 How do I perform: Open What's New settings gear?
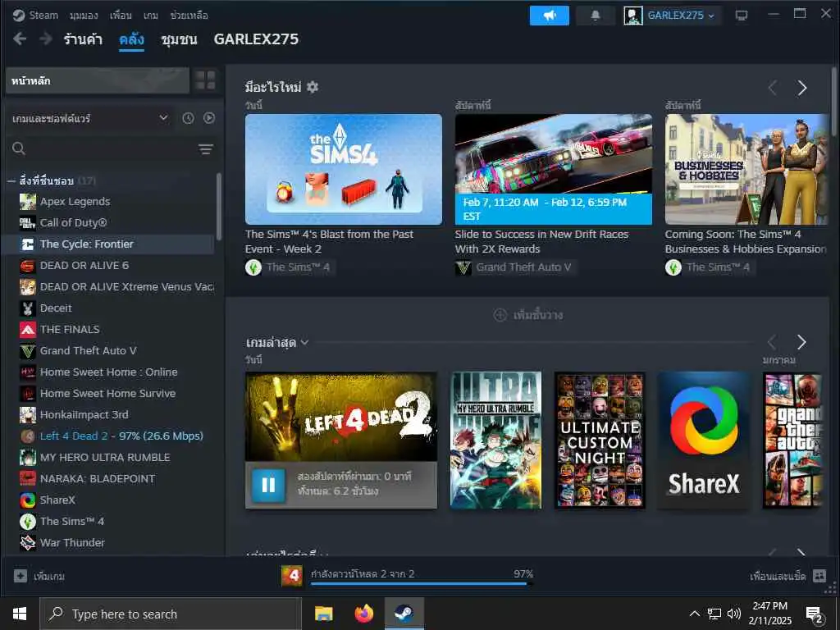tap(313, 87)
